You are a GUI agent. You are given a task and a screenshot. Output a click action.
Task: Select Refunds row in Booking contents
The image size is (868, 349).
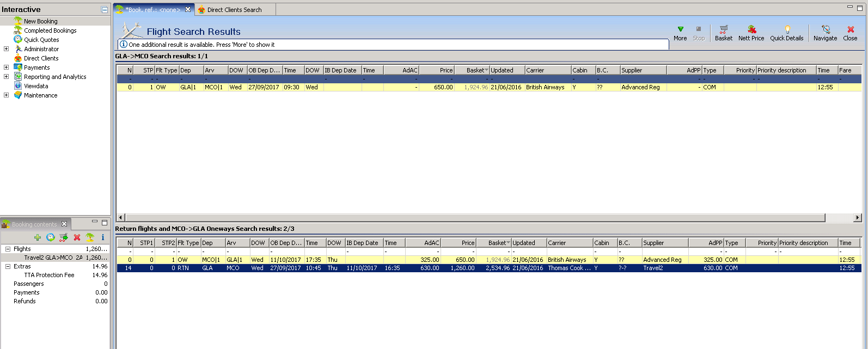point(55,301)
